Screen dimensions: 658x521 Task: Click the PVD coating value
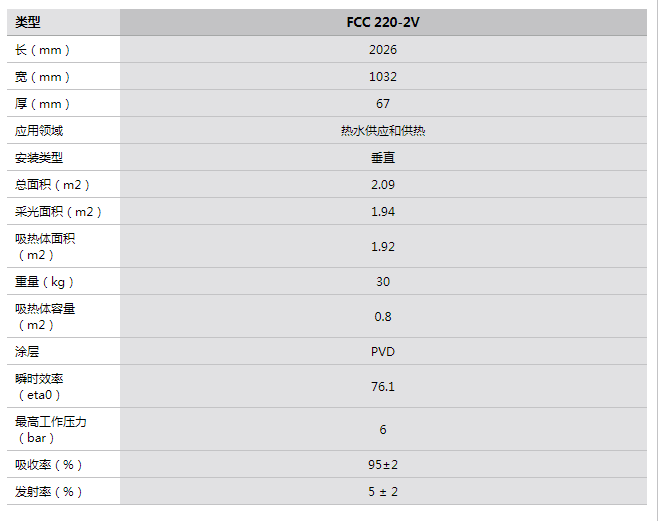coord(382,352)
